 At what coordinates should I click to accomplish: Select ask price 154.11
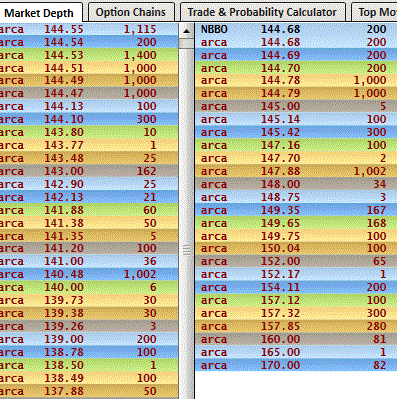tap(280, 287)
